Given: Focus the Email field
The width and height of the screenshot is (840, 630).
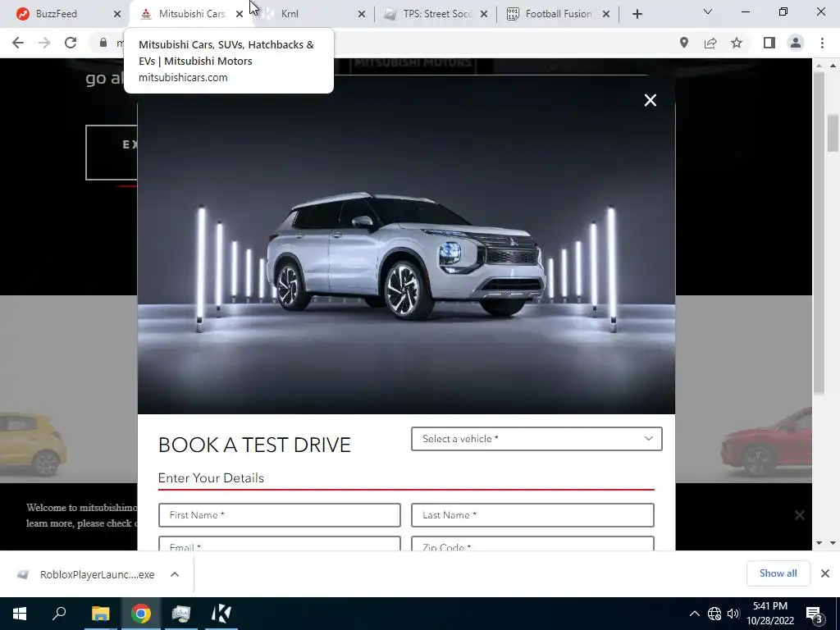Looking at the screenshot, I should [x=280, y=543].
